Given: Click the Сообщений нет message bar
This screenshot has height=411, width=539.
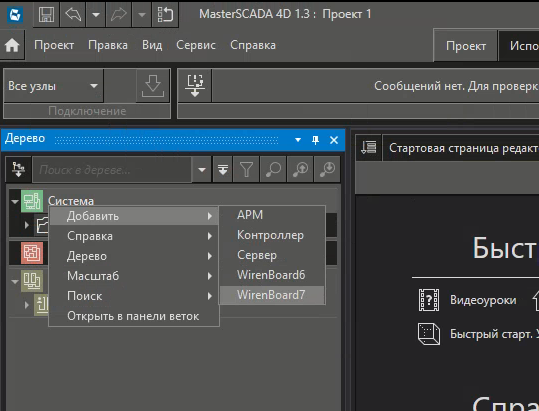Looking at the screenshot, I should coord(376,86).
